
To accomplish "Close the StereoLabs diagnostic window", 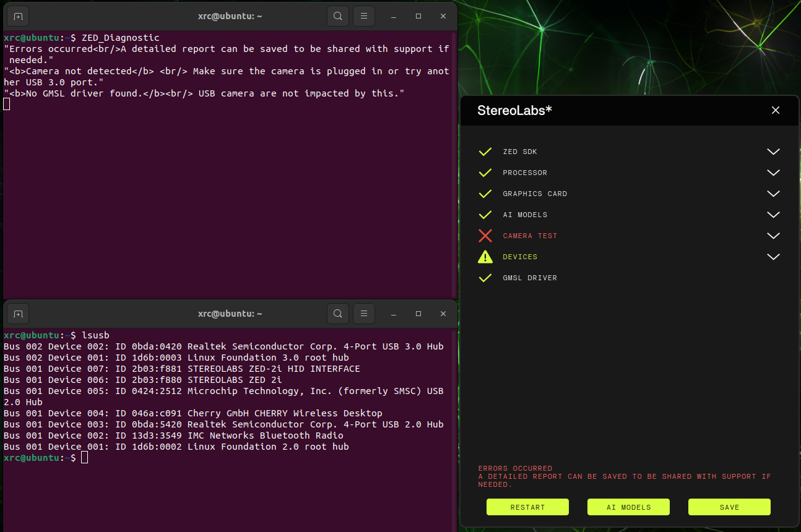I will [776, 110].
